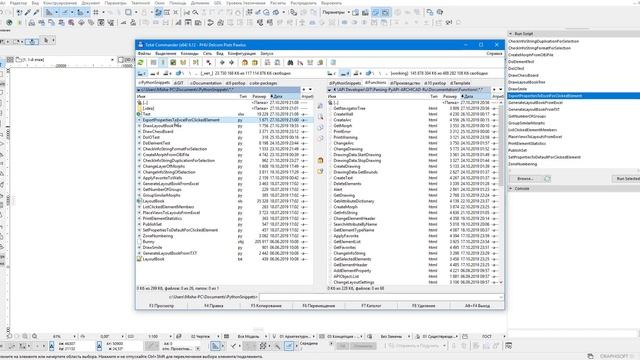The height and width of the screenshot is (360, 640).
Task: Click the Browse... button in script panel
Action: point(525,179)
